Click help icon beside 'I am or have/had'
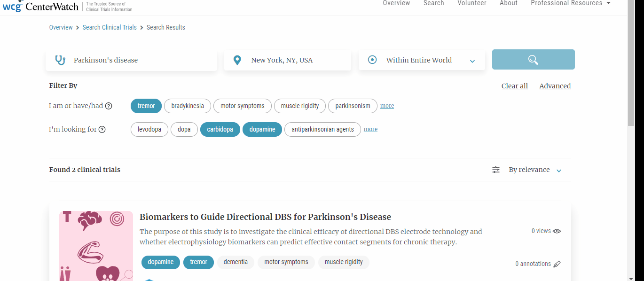This screenshot has width=644, height=281. 109,106
